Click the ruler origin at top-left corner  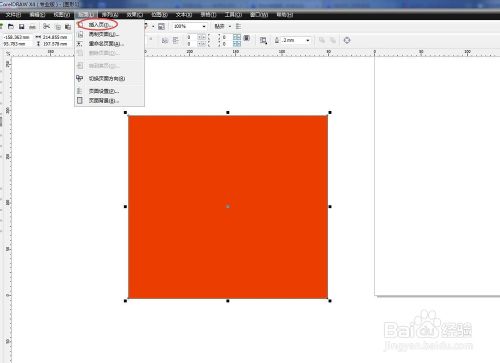click(8, 53)
